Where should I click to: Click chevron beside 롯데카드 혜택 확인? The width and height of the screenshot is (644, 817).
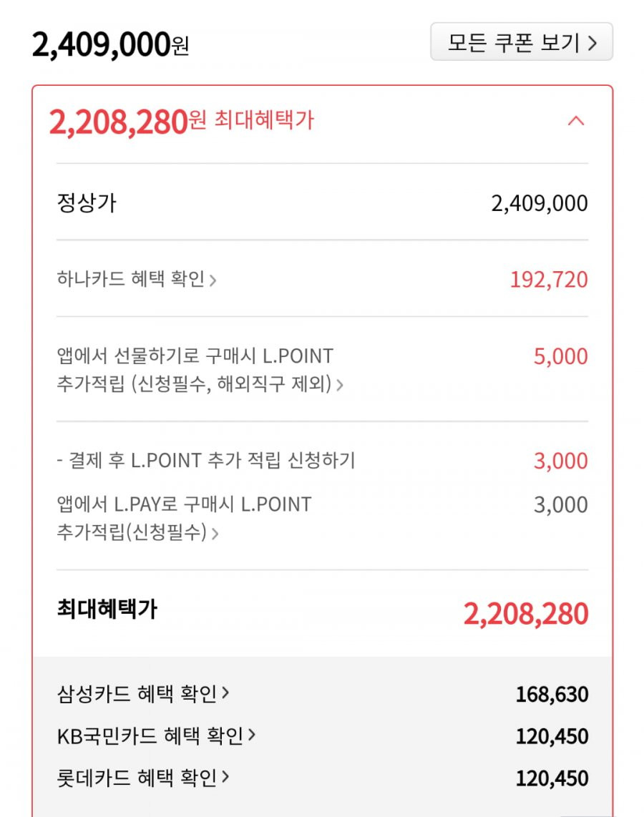225,776
